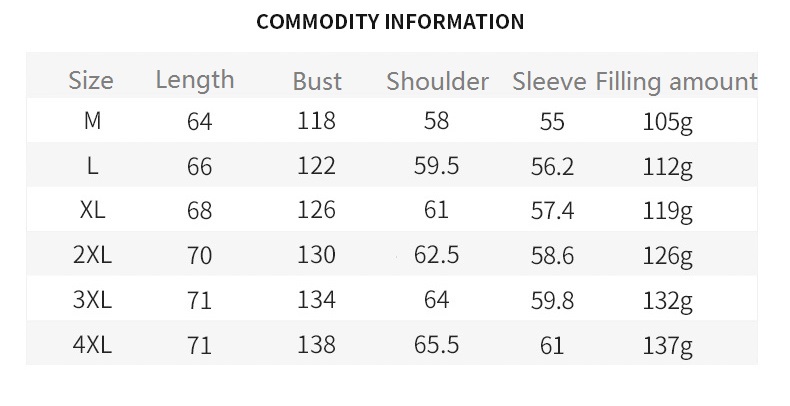Select the Bust column header
The image size is (790, 406).
317,81
